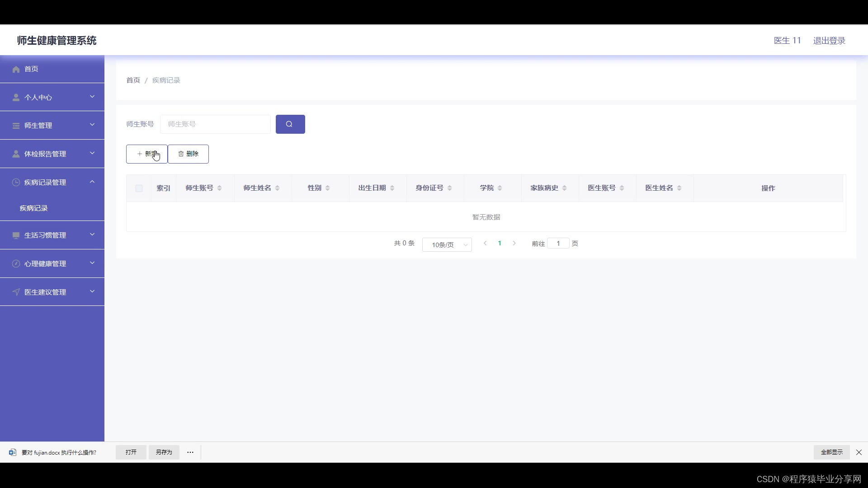Click the magnifier search button
This screenshot has height=488, width=868.
click(x=290, y=124)
